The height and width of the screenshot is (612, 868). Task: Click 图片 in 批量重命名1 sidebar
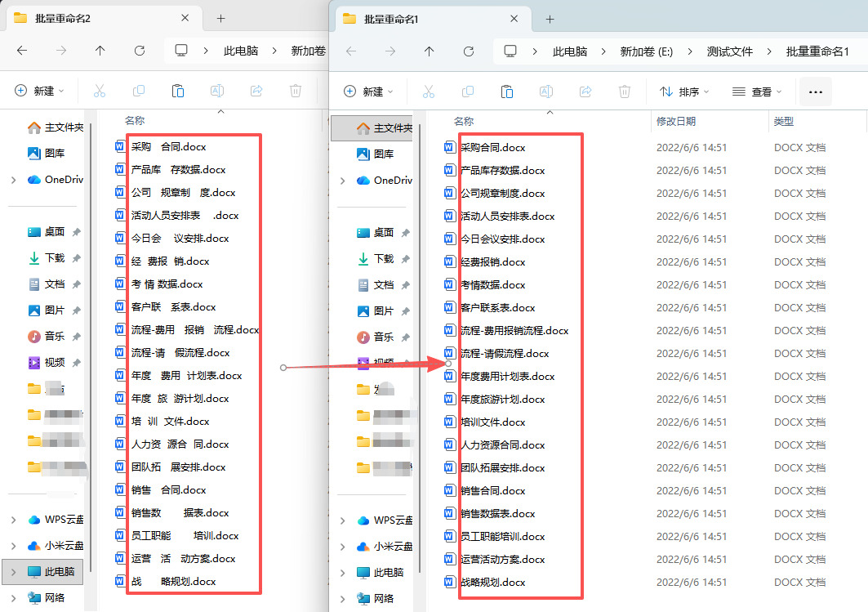point(376,311)
